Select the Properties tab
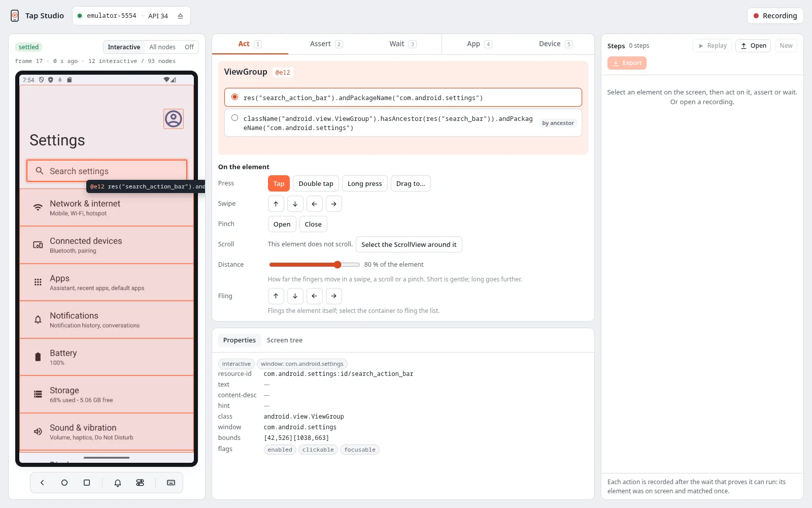 240,340
